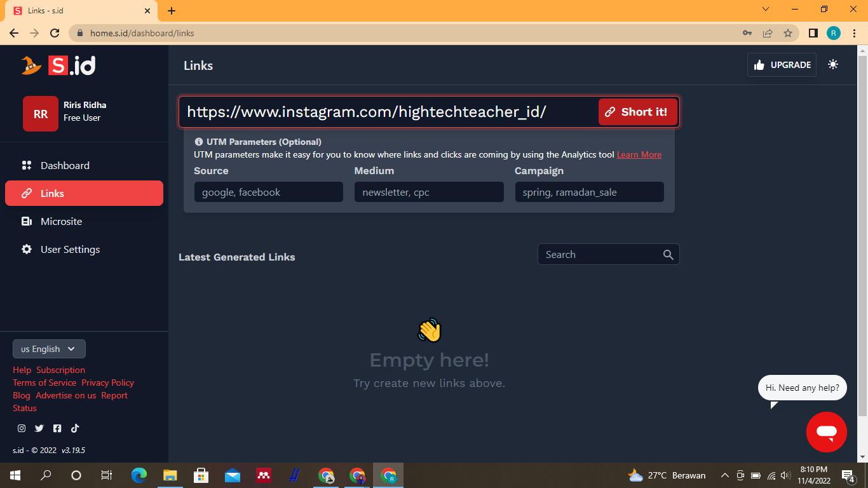Image resolution: width=868 pixels, height=488 pixels.
Task: Click the page vertical scrollbar
Action: point(862,235)
